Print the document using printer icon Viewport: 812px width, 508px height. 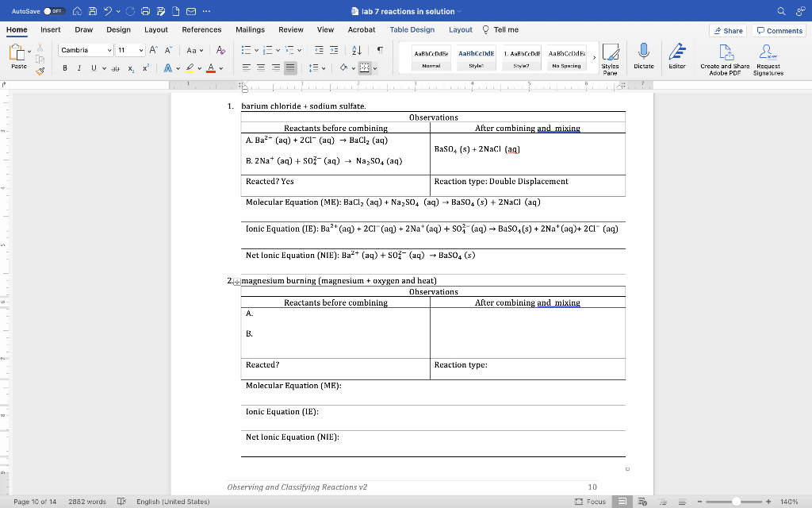(x=146, y=11)
